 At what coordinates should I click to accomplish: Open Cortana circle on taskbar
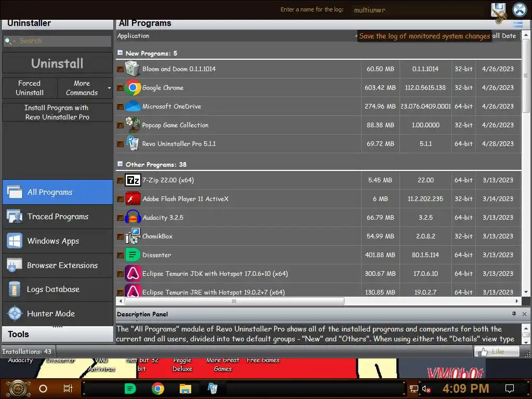point(43,389)
